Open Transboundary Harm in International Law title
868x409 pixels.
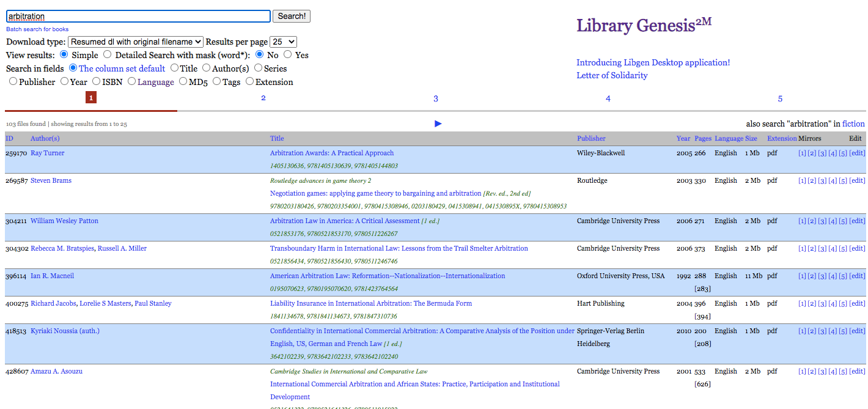tap(399, 248)
